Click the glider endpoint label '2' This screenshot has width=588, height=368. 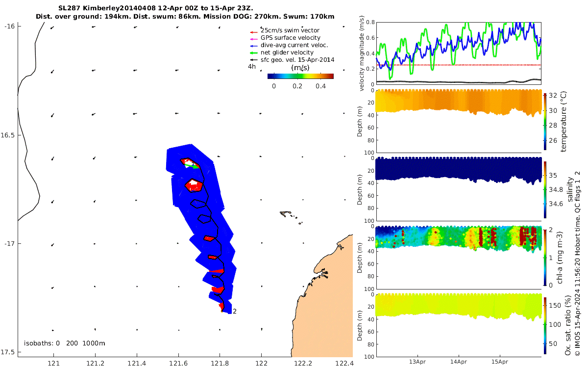(x=235, y=311)
